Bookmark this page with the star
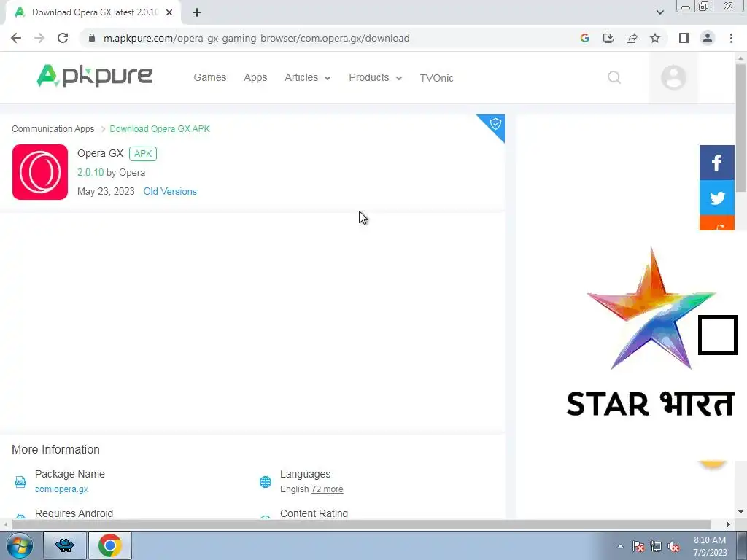This screenshot has height=560, width=747. 655,38
